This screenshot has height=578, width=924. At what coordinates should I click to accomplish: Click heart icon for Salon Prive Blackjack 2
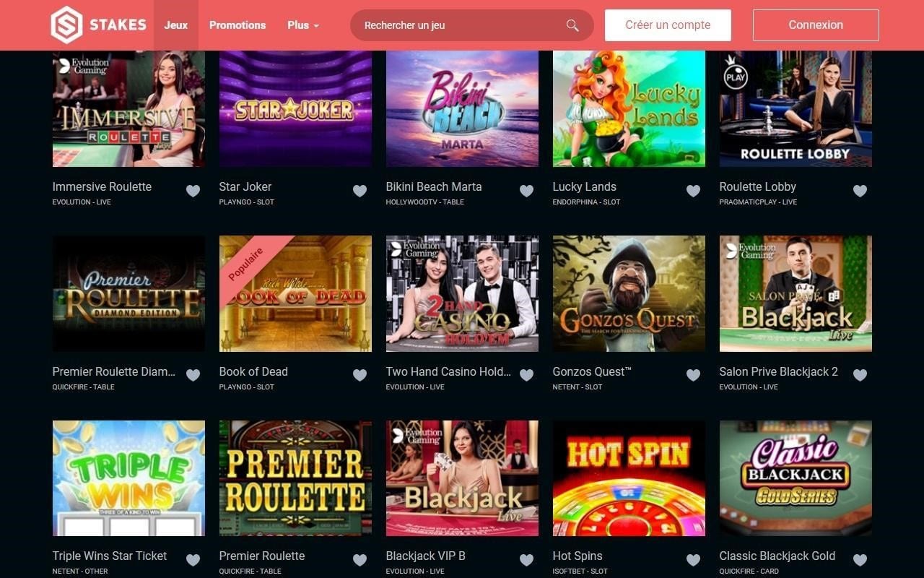tap(860, 375)
